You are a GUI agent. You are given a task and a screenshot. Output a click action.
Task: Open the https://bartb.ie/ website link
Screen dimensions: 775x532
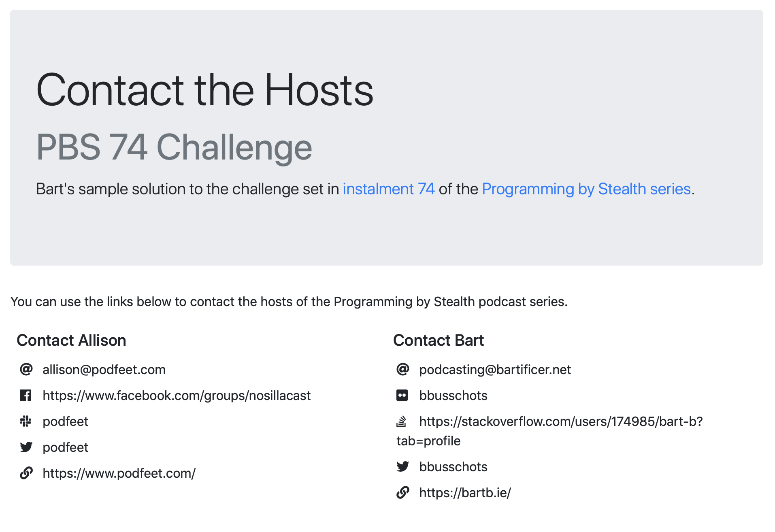pos(465,493)
